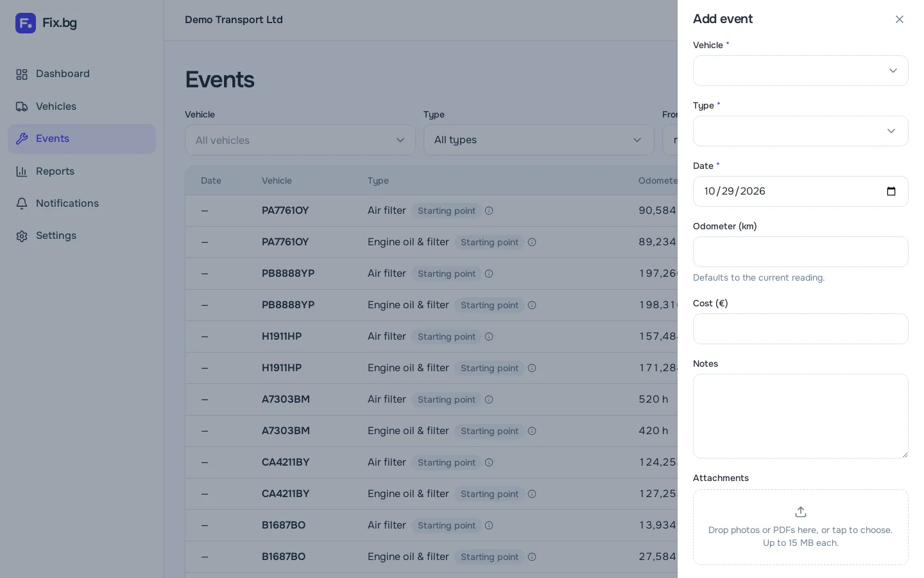
Task: Open the Dashboard icon in sidebar
Action: [22, 74]
